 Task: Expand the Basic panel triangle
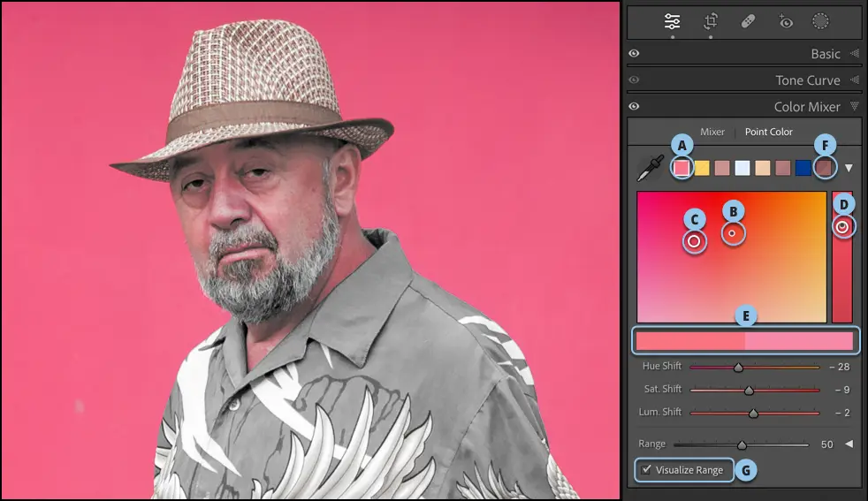click(x=855, y=54)
